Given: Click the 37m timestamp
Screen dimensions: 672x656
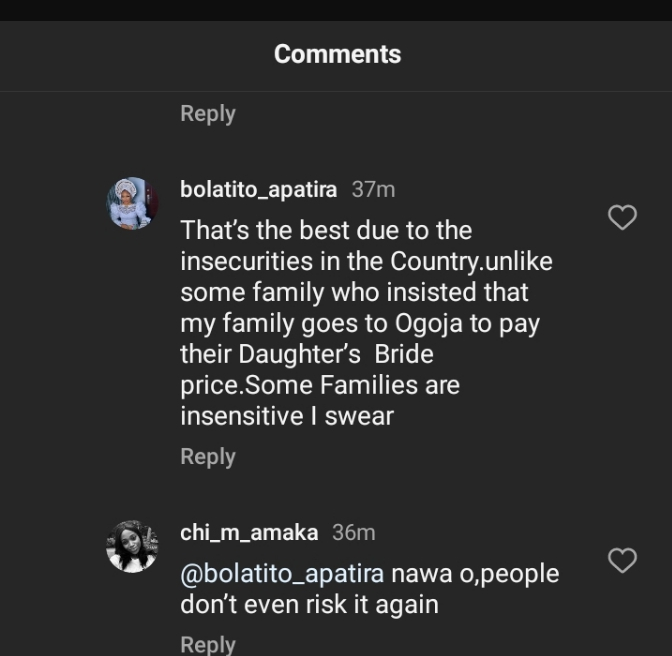Looking at the screenshot, I should (373, 189).
